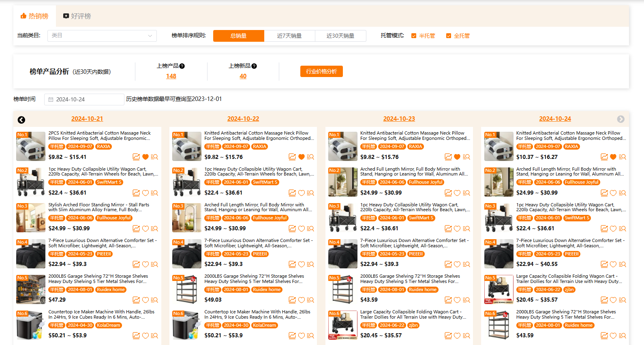
Task: Toggle the 半托管 checkbox
Action: 414,36
